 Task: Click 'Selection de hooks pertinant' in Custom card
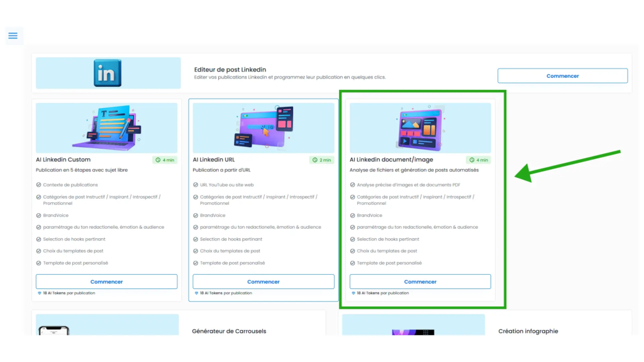click(74, 239)
